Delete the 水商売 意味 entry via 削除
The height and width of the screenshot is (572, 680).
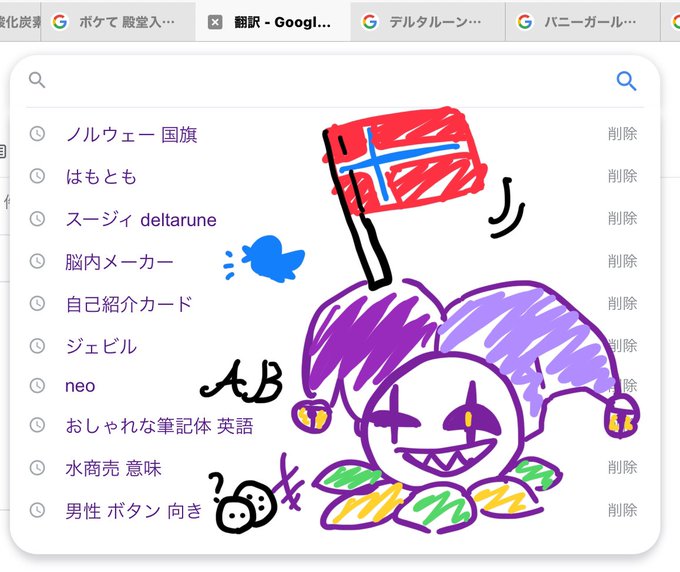622,467
